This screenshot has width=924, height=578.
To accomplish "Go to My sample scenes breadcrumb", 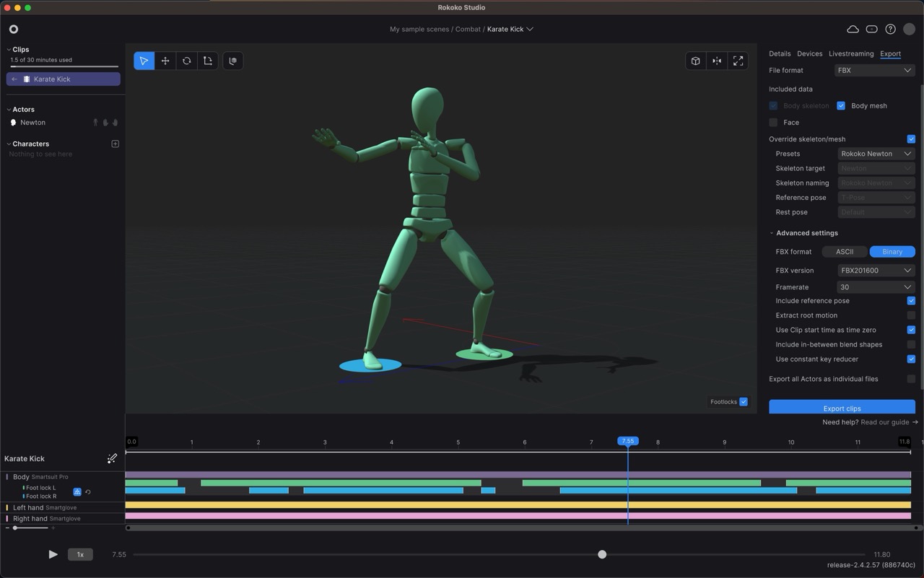I will click(x=419, y=29).
